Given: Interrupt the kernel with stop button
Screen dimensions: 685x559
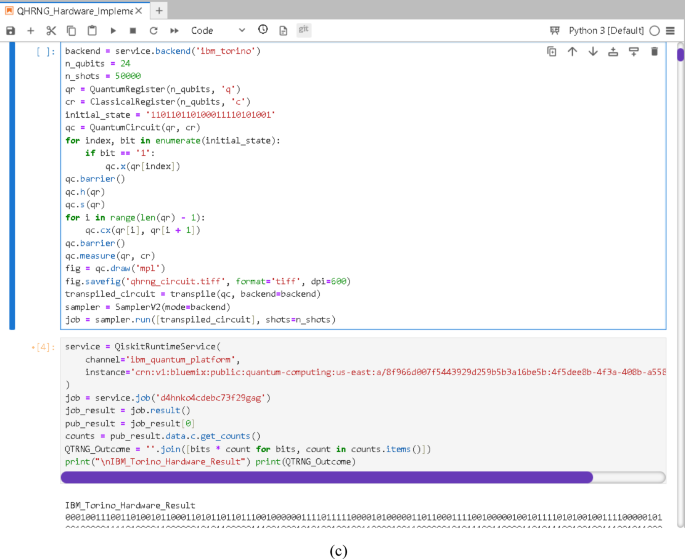Looking at the screenshot, I should 134,31.
